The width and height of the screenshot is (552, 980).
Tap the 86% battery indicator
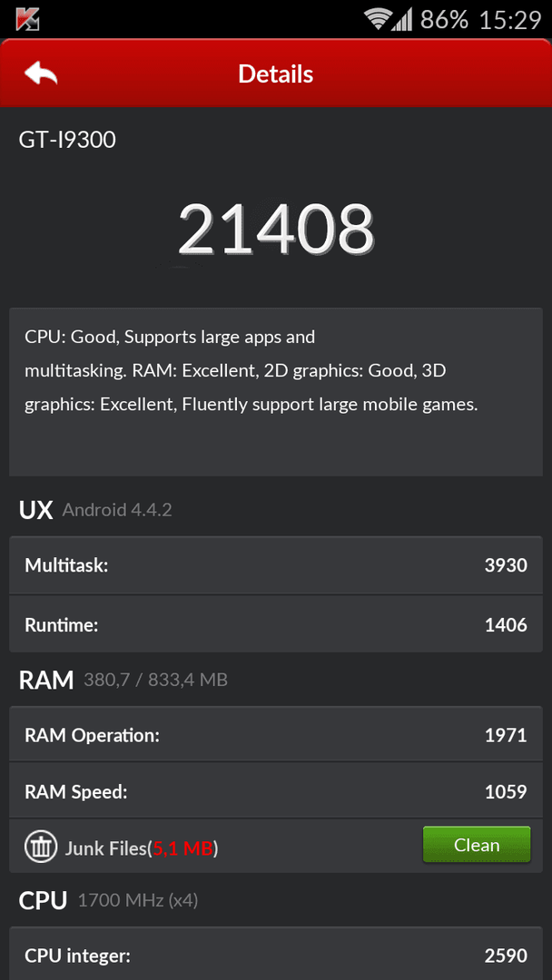point(444,19)
